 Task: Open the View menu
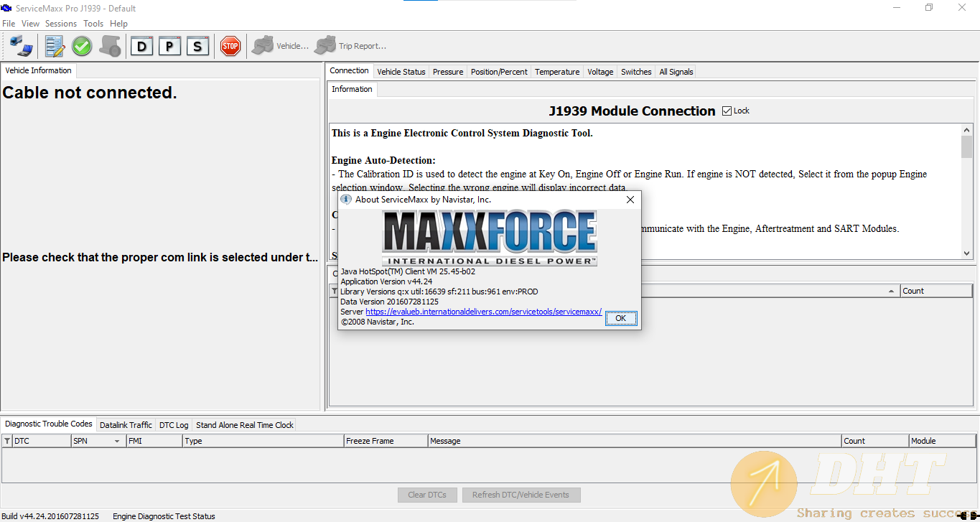coord(30,24)
